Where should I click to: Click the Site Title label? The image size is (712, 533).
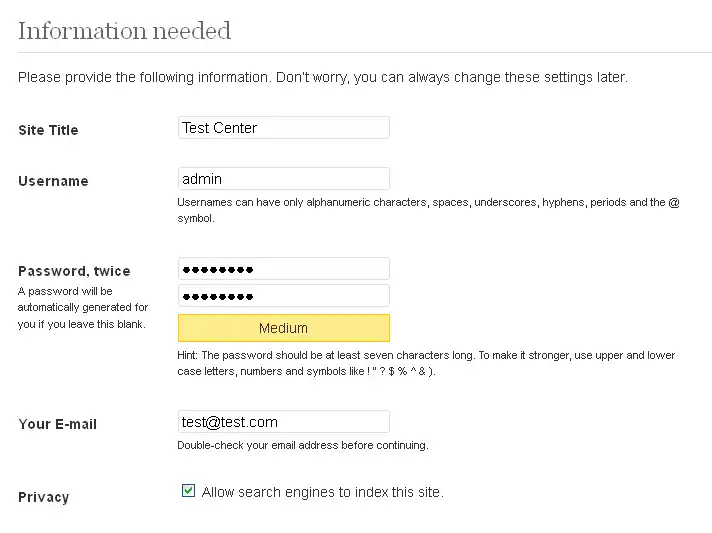[x=48, y=130]
